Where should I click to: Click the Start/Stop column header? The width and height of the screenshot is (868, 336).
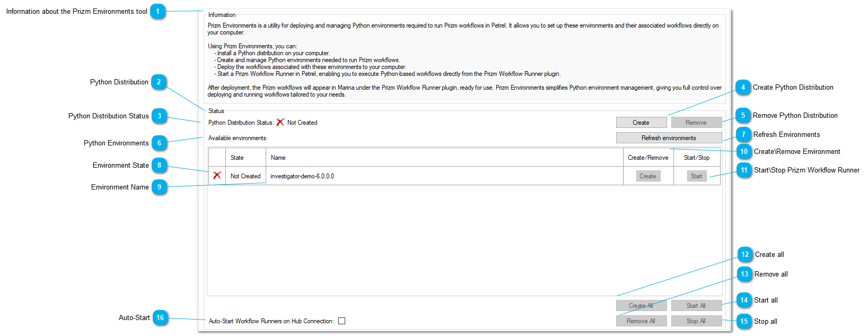697,158
